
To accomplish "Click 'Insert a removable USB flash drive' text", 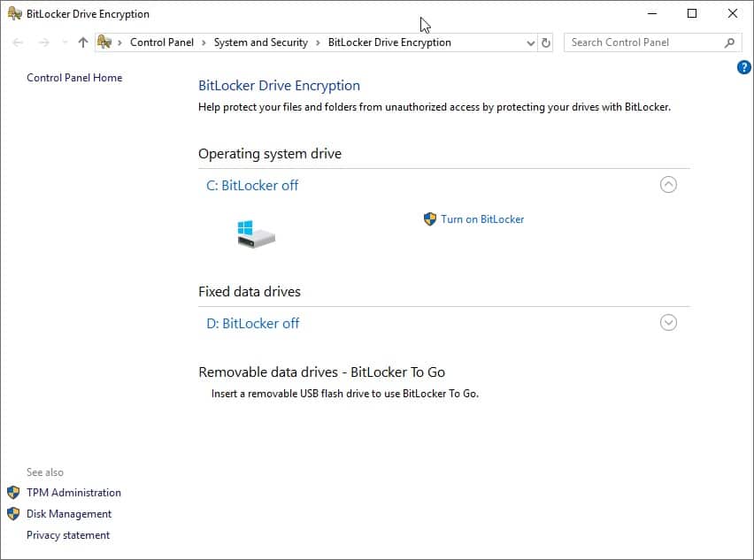I will point(345,394).
